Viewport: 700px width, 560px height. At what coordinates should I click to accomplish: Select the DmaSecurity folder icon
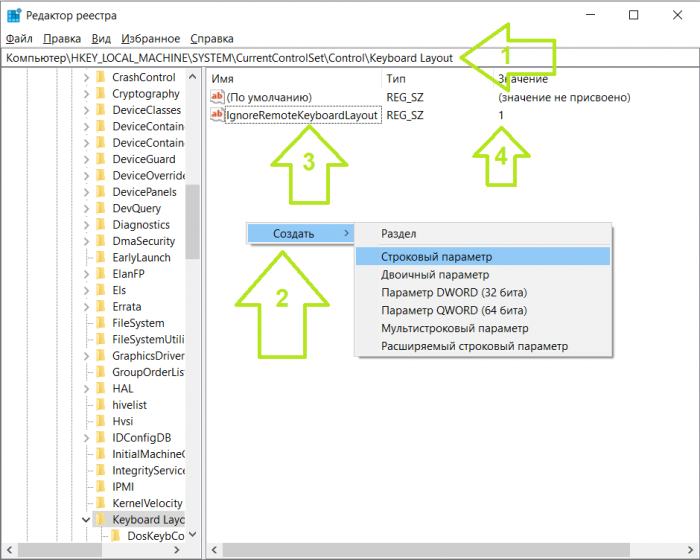point(101,241)
